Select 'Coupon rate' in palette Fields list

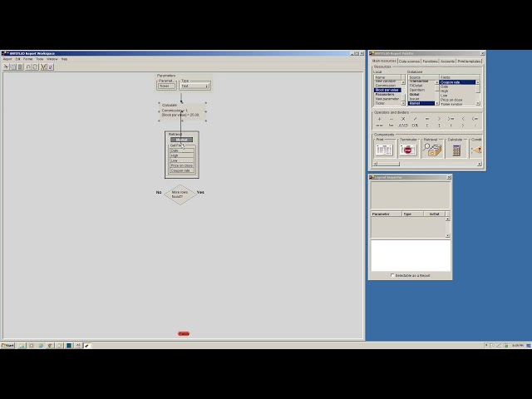coord(457,82)
